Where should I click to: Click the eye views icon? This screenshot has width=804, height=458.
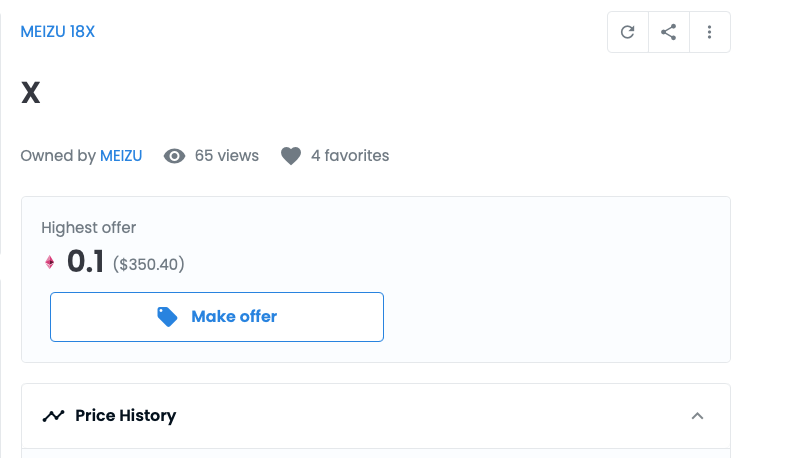174,156
